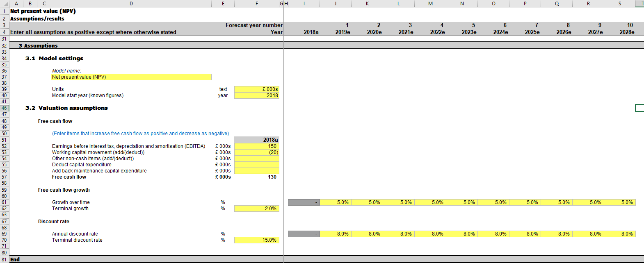The height and width of the screenshot is (263, 644).
Task: Select the 'Assumptions/results' cell
Action: pos(37,18)
